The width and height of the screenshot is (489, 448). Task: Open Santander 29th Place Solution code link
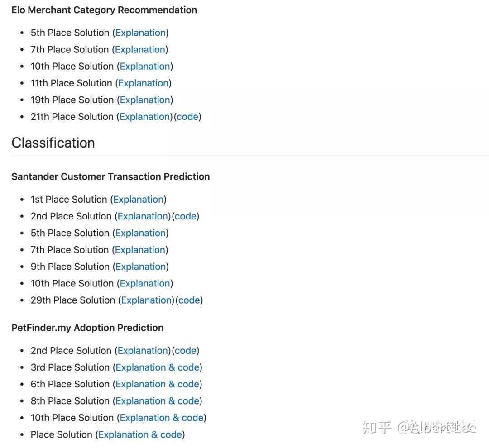189,300
